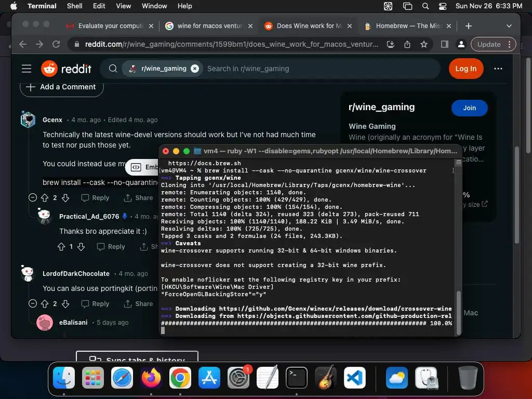This screenshot has width=532, height=399.
Task: Open Gcenx user profile link
Action: coord(52,120)
